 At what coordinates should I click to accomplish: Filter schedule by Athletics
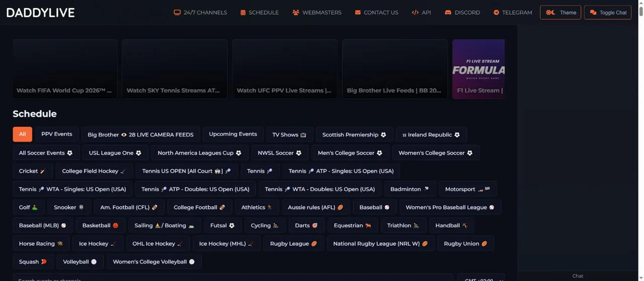[x=257, y=207]
